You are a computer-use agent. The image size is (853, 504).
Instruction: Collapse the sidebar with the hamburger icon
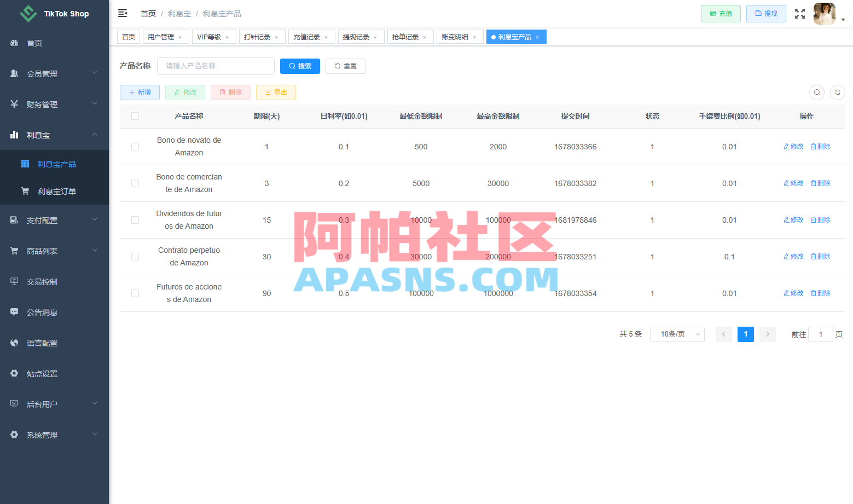[x=123, y=13]
